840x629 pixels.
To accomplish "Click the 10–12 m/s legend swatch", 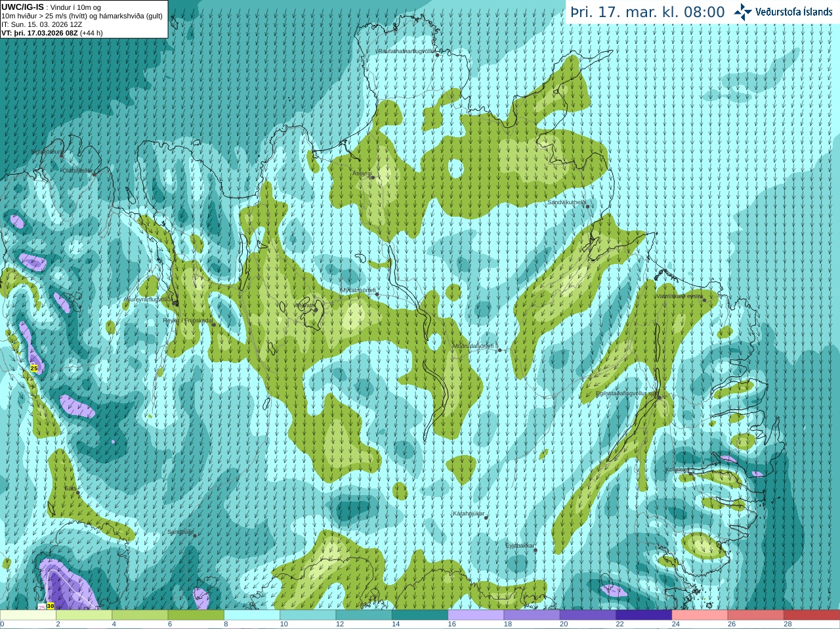I will coord(308,615).
